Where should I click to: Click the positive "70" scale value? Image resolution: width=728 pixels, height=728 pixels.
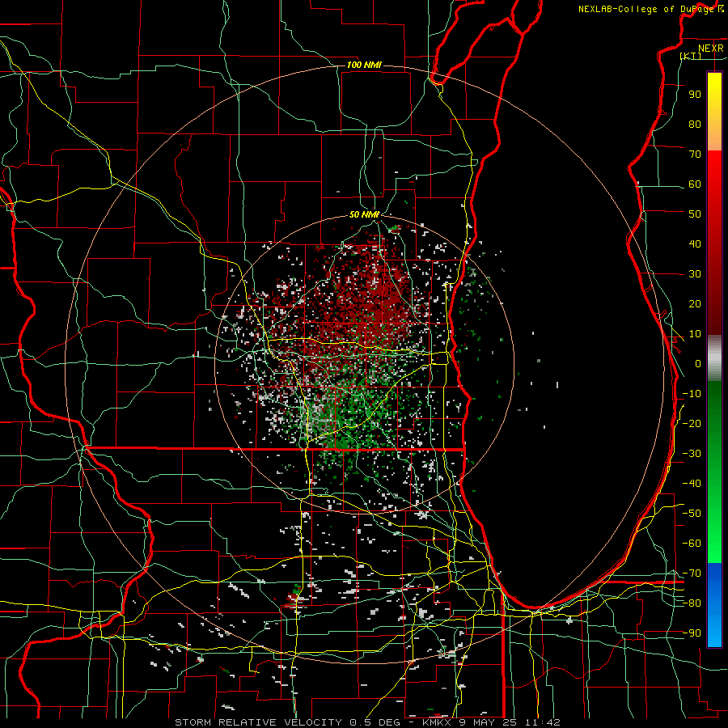click(695, 154)
